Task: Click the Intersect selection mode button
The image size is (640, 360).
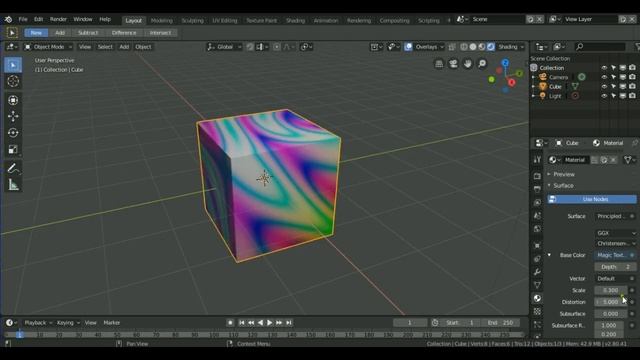Action: click(x=160, y=33)
